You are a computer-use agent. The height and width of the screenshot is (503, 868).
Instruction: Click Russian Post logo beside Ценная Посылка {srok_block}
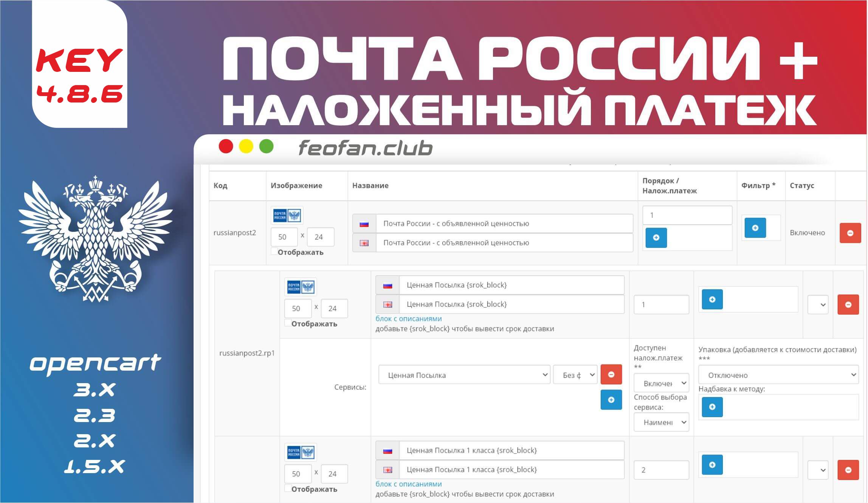coord(301,287)
